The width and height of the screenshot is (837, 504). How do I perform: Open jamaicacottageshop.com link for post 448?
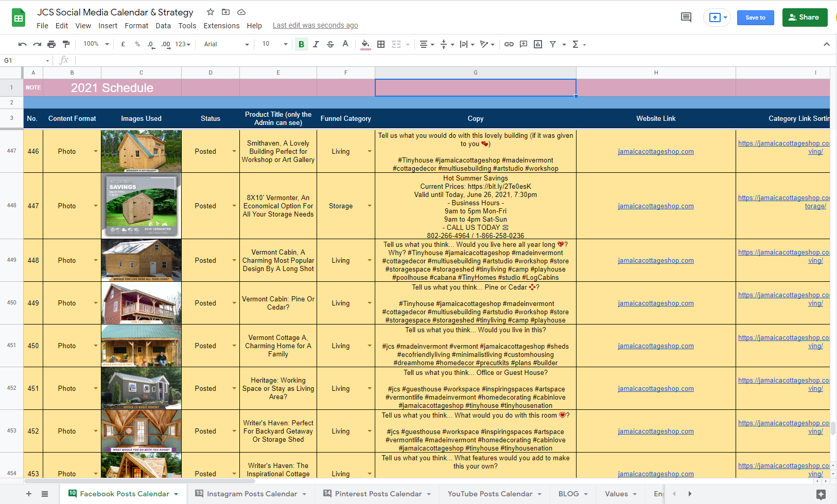(x=655, y=261)
